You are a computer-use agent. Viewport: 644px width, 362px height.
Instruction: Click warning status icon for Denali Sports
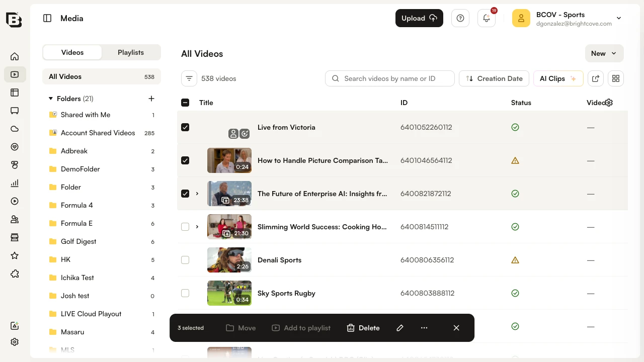[x=515, y=260]
